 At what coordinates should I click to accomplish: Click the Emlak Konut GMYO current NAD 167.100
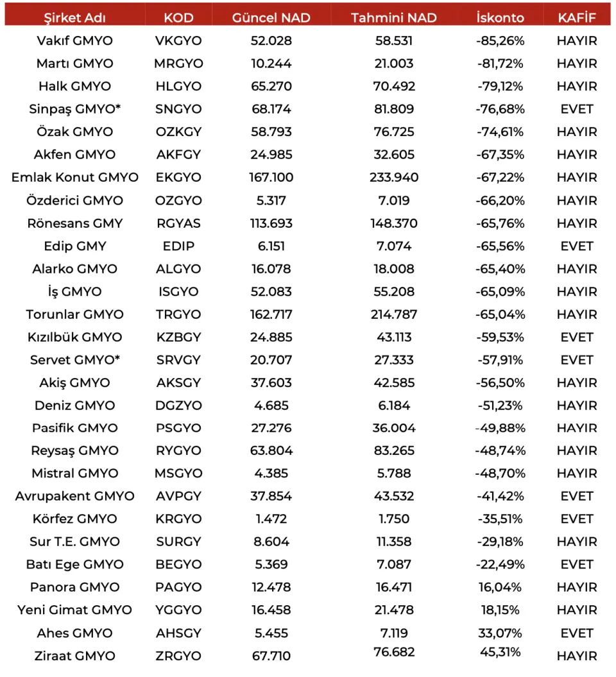pyautogui.click(x=271, y=178)
